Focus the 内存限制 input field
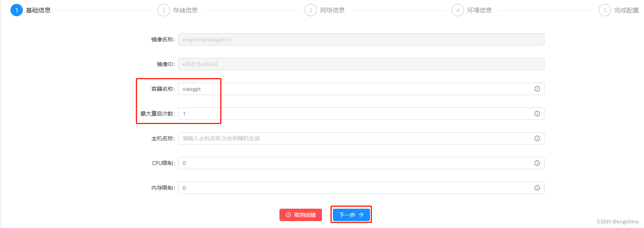Viewport: 644px width, 228px height. [x=361, y=188]
